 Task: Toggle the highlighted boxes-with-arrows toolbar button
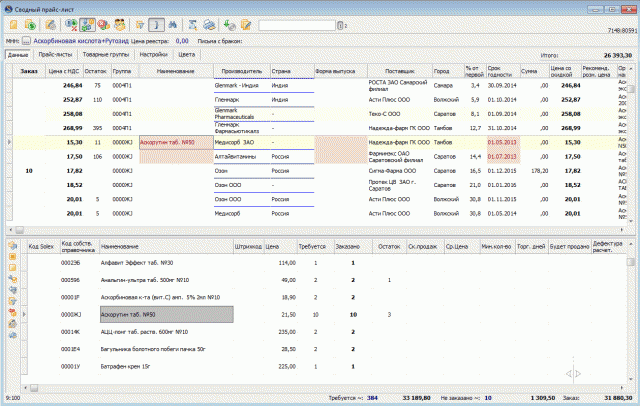pos(87,25)
